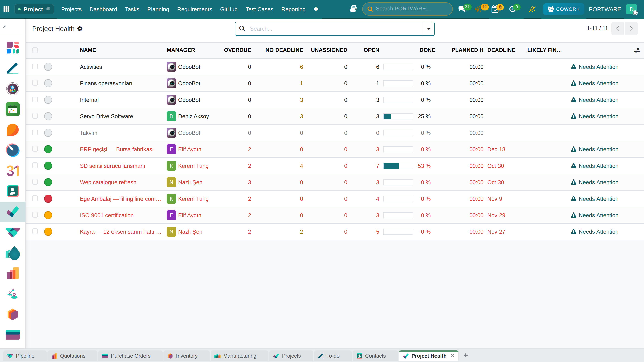Check the Servo Drive Software row checkbox
Image resolution: width=644 pixels, height=362 pixels.
pyautogui.click(x=35, y=116)
